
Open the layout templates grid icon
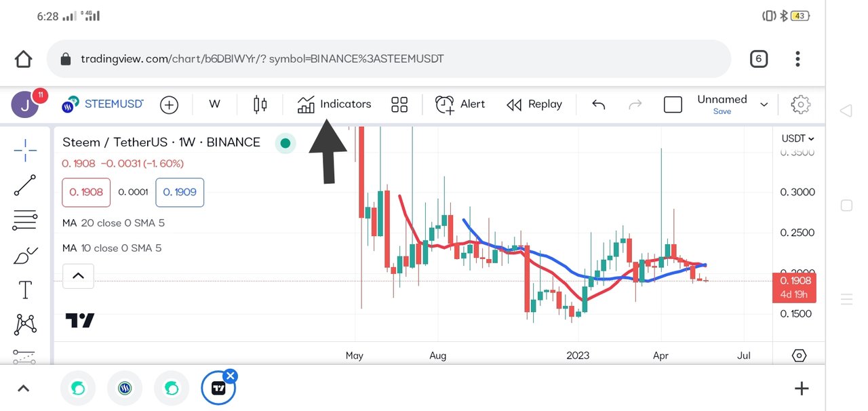[399, 104]
